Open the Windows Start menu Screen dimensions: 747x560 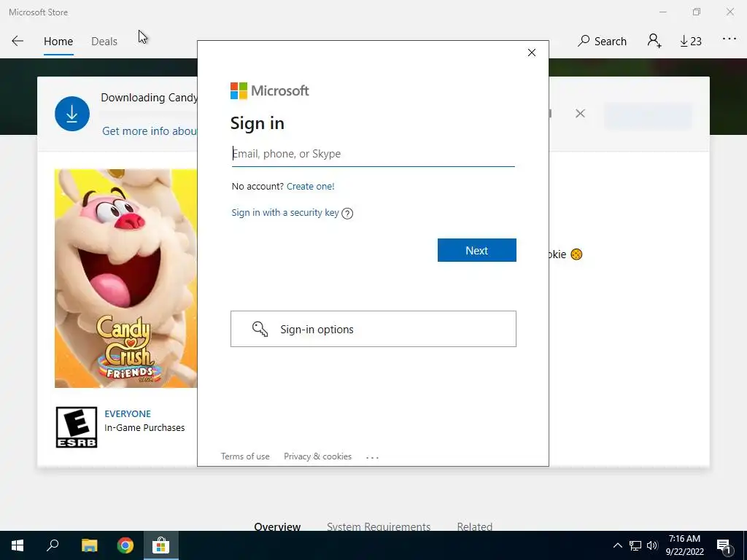coord(18,545)
